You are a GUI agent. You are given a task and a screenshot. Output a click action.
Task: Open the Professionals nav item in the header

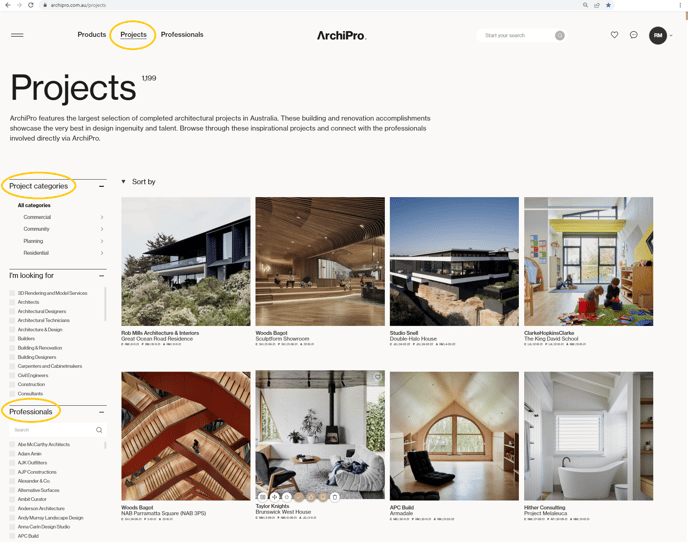pos(182,35)
